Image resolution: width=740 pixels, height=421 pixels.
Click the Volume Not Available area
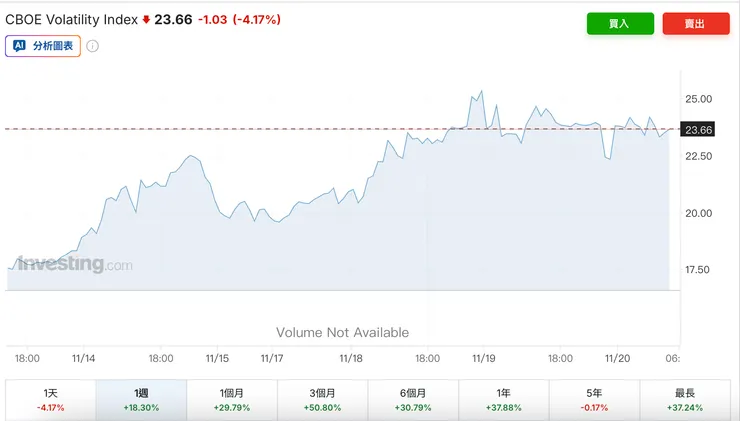click(342, 332)
